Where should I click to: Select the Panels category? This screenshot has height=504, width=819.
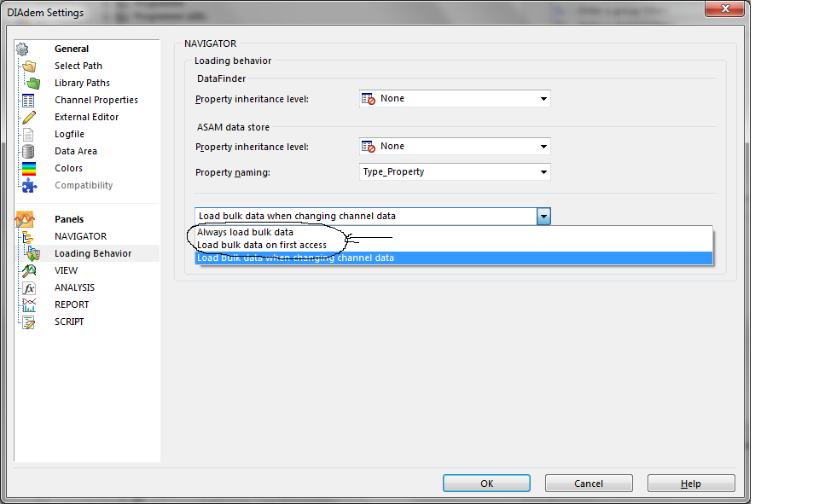click(x=69, y=219)
